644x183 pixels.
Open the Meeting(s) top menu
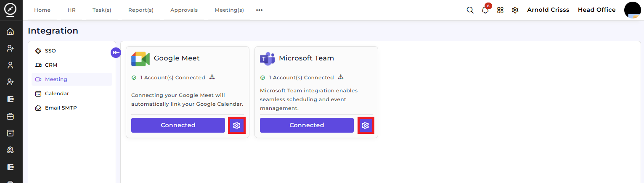[229, 10]
